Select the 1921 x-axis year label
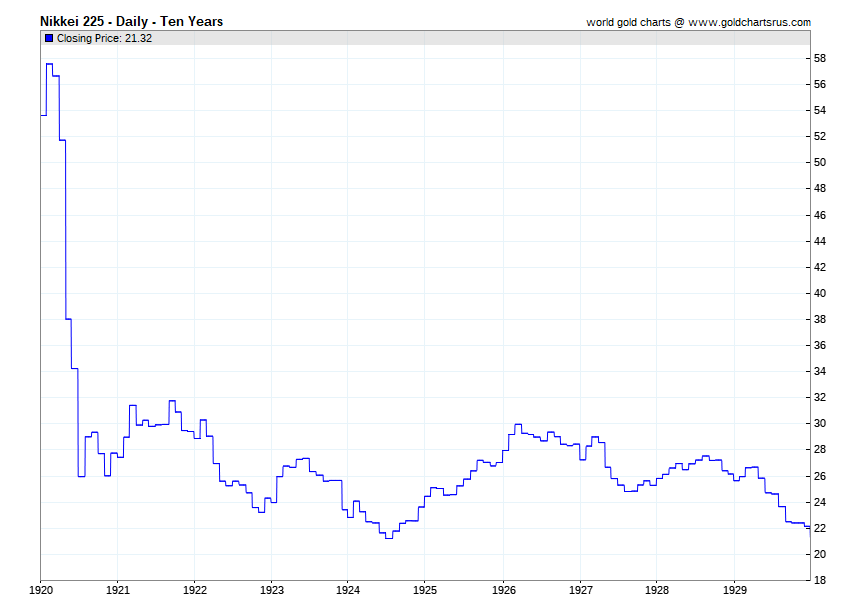 coord(118,590)
